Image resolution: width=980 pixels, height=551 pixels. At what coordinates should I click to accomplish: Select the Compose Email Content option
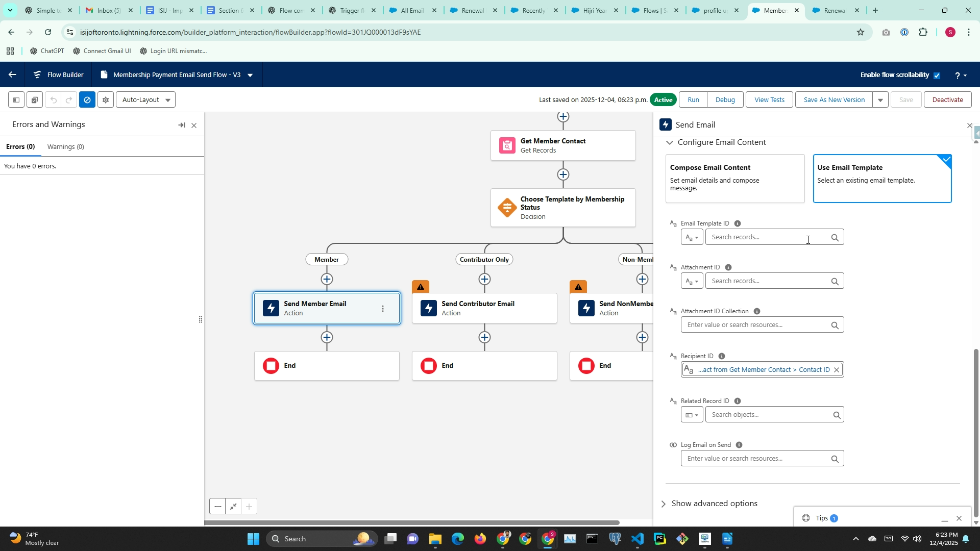coord(734,179)
